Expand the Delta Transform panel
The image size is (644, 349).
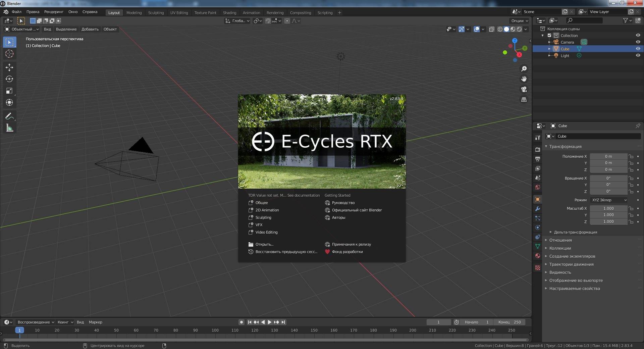[575, 232]
